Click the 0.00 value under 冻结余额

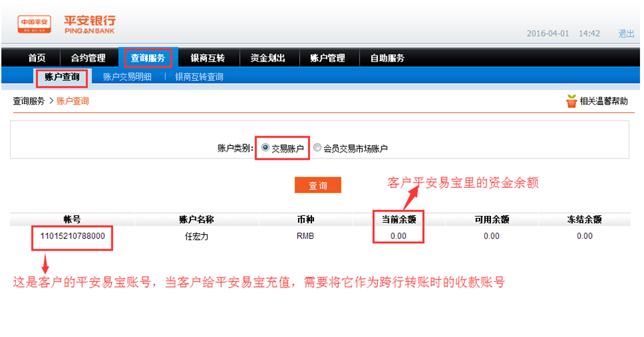tap(585, 236)
